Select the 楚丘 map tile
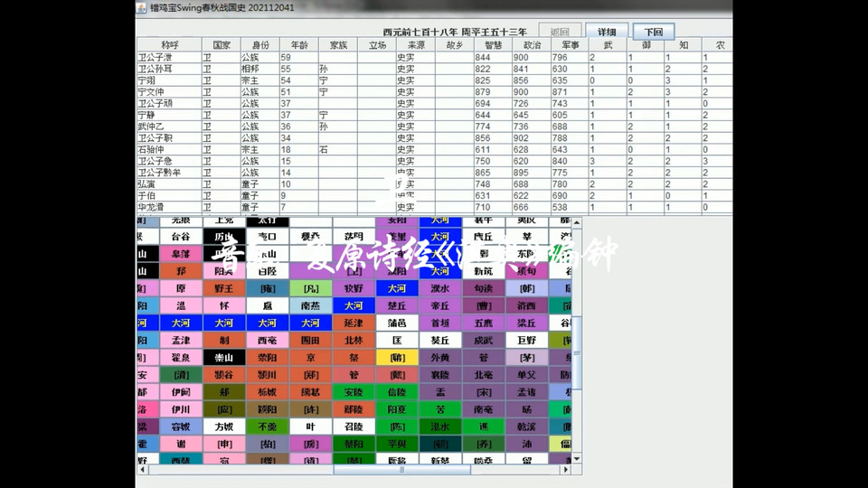The image size is (868, 488). 397,305
